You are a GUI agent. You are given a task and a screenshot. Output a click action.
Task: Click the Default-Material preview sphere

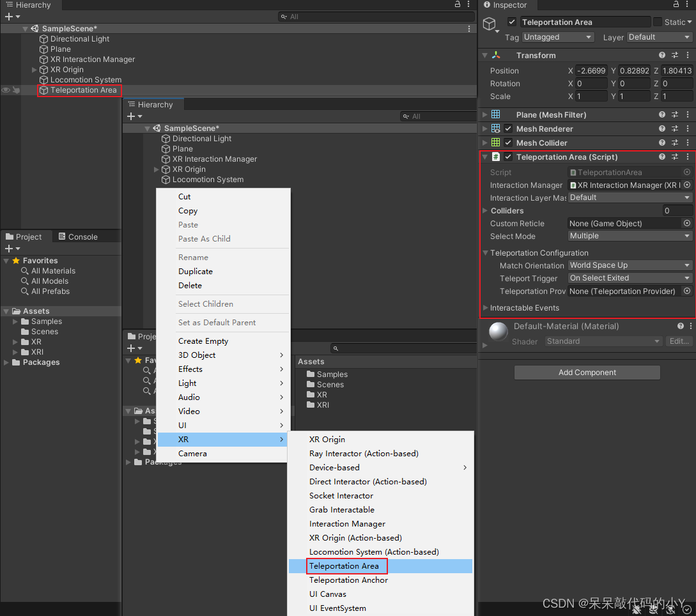499,332
